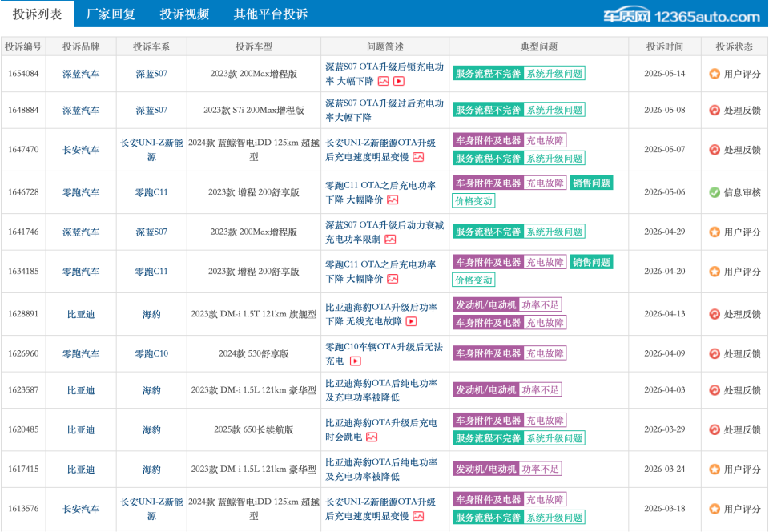
Task: Click 处理反馈 status icon for complaint 1647470
Action: click(715, 150)
